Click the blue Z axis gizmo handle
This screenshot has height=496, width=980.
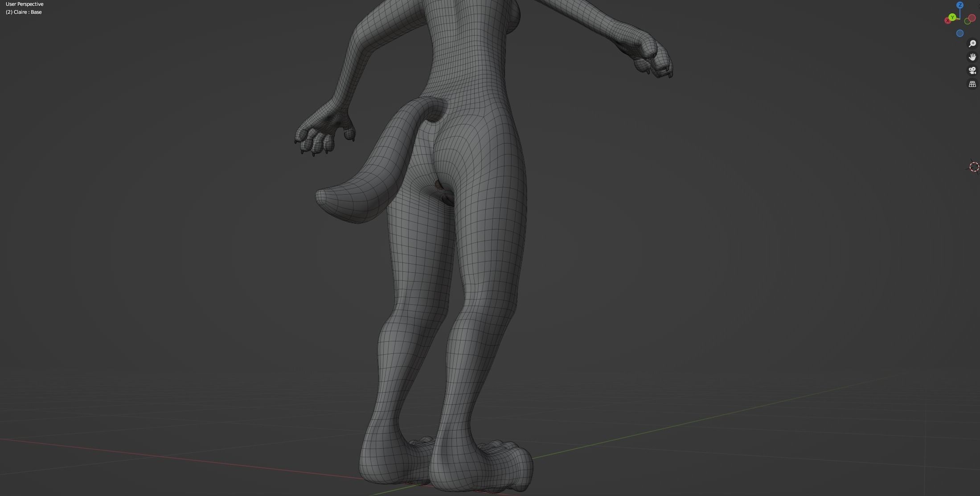(x=960, y=5)
